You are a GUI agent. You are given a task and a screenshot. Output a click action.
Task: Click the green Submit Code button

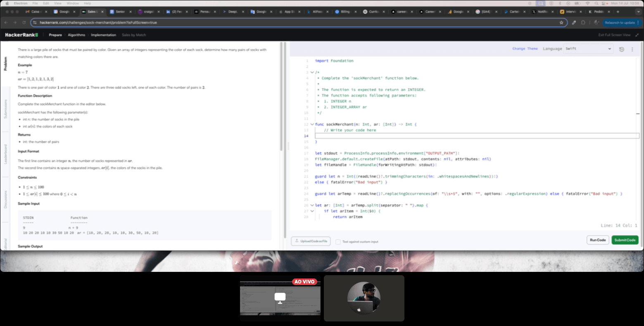(x=625, y=240)
